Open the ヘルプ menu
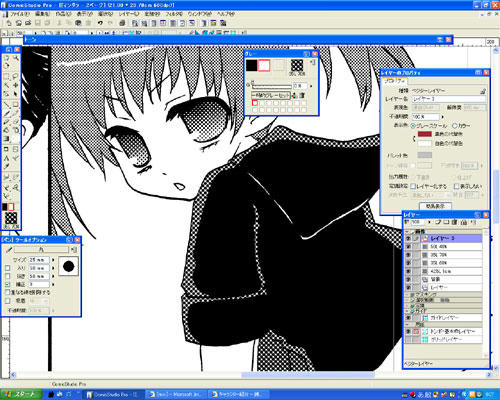This screenshot has height=400, width=500. pyautogui.click(x=226, y=14)
